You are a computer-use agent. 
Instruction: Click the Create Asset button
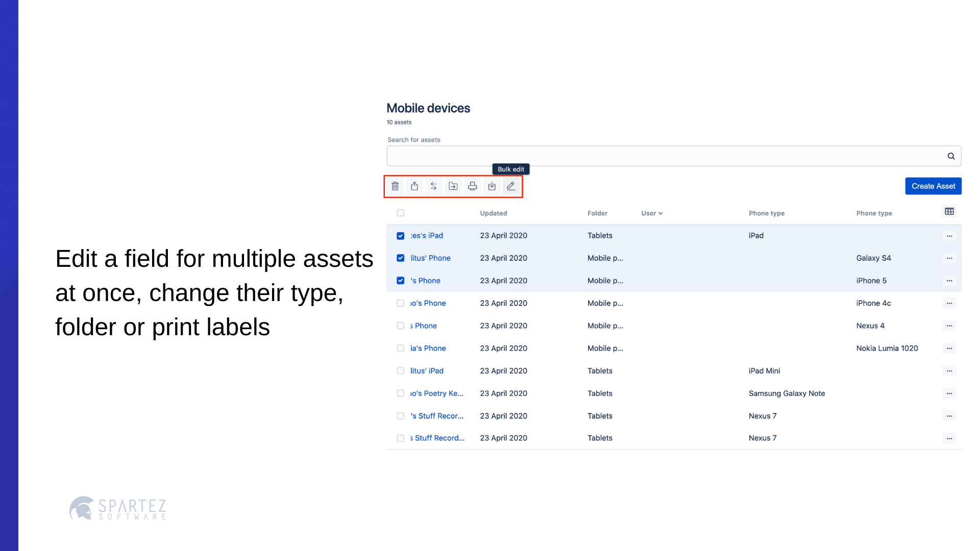tap(933, 186)
